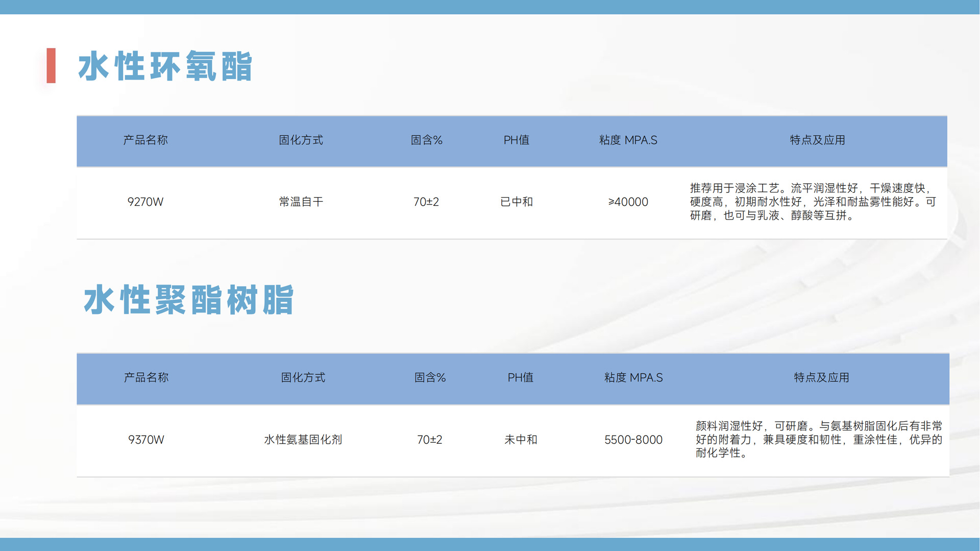980x551 pixels.
Task: Select the 未中和 PH value cell
Action: [x=521, y=440]
